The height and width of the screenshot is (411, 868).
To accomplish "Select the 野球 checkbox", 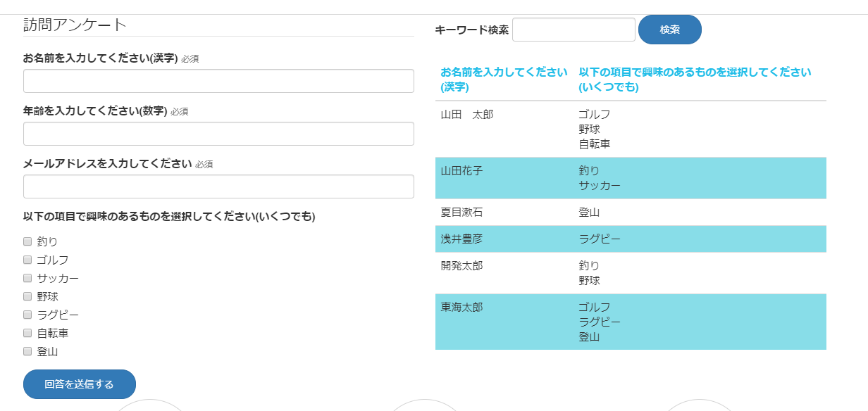I will click(27, 296).
